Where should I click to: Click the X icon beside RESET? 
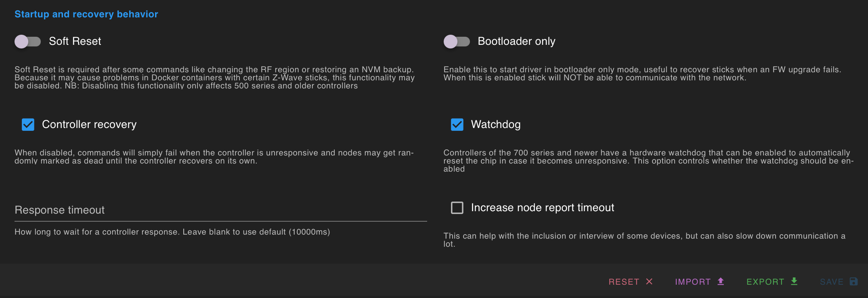pos(649,281)
